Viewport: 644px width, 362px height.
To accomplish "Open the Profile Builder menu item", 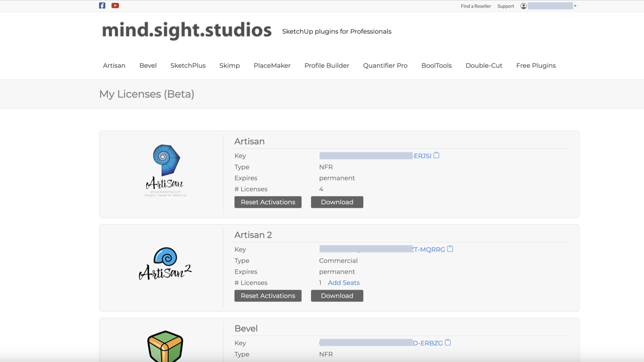I will pyautogui.click(x=327, y=66).
